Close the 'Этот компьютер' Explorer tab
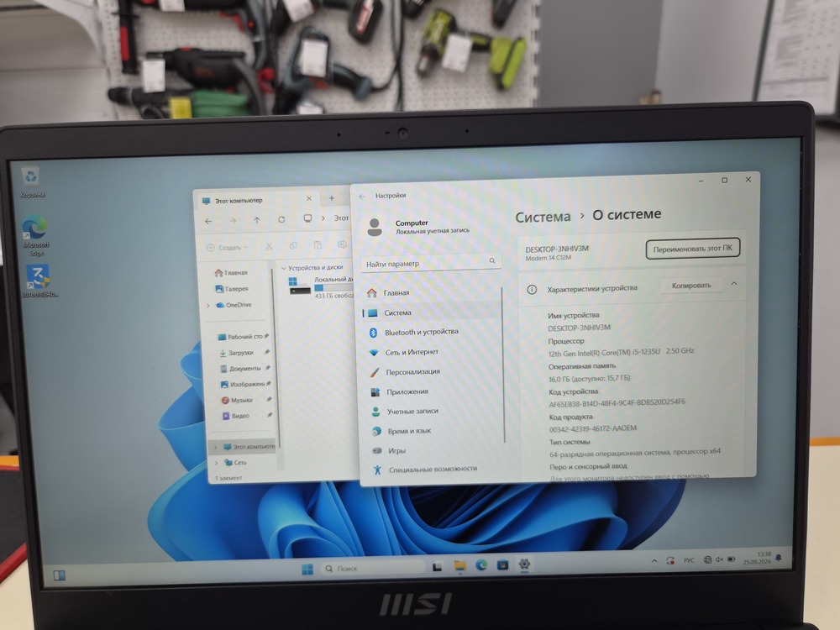Screen dimensions: 840x630 [309, 199]
